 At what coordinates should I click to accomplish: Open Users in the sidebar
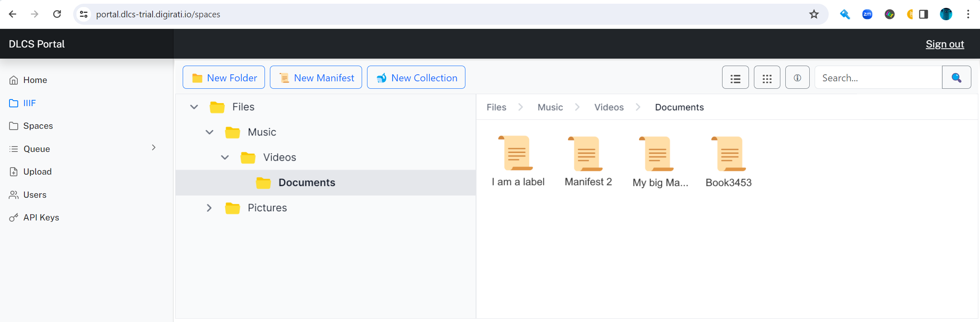[x=28, y=195]
